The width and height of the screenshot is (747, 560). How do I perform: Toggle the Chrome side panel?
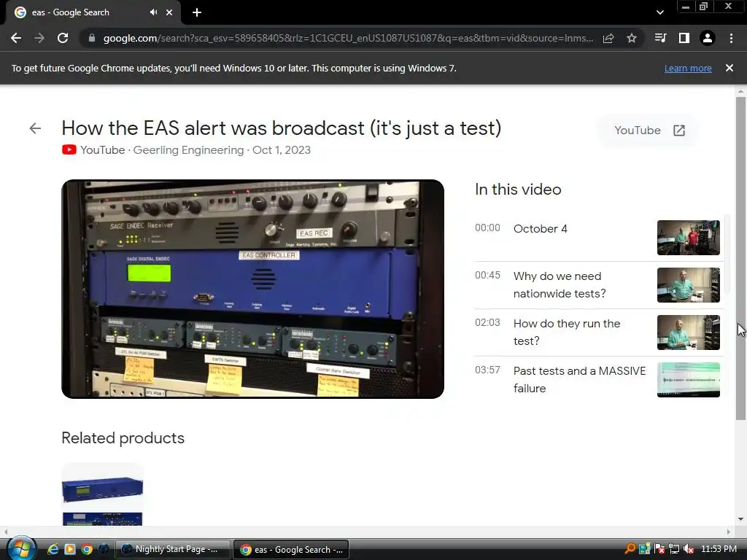tap(684, 38)
